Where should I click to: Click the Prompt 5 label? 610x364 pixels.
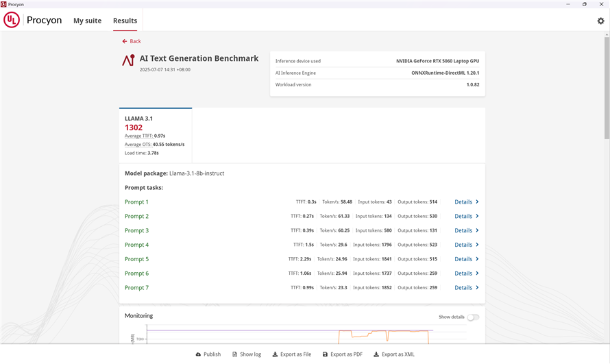pyautogui.click(x=136, y=259)
